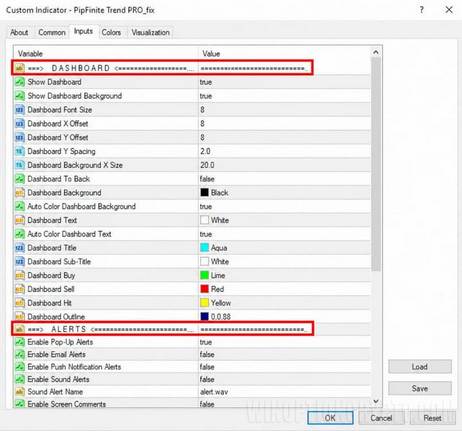Click the integer icon beside Dashboard Y Offset
The width and height of the screenshot is (462, 431).
click(x=20, y=137)
